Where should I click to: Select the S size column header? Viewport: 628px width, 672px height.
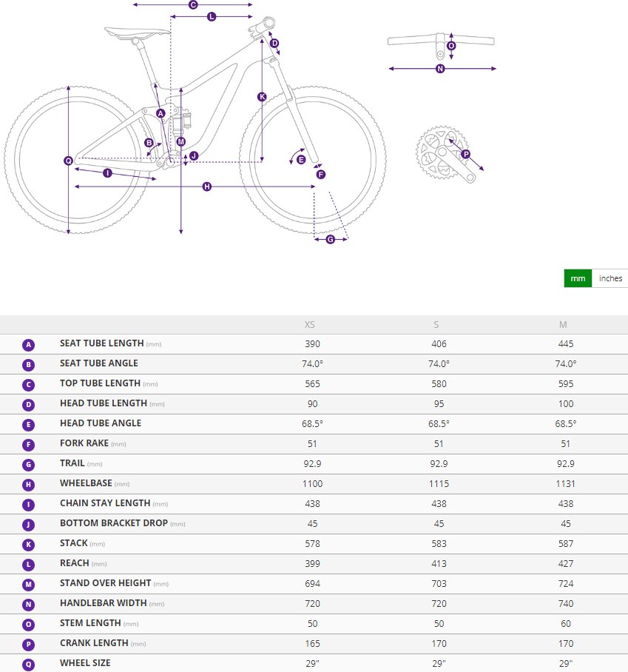tap(436, 324)
